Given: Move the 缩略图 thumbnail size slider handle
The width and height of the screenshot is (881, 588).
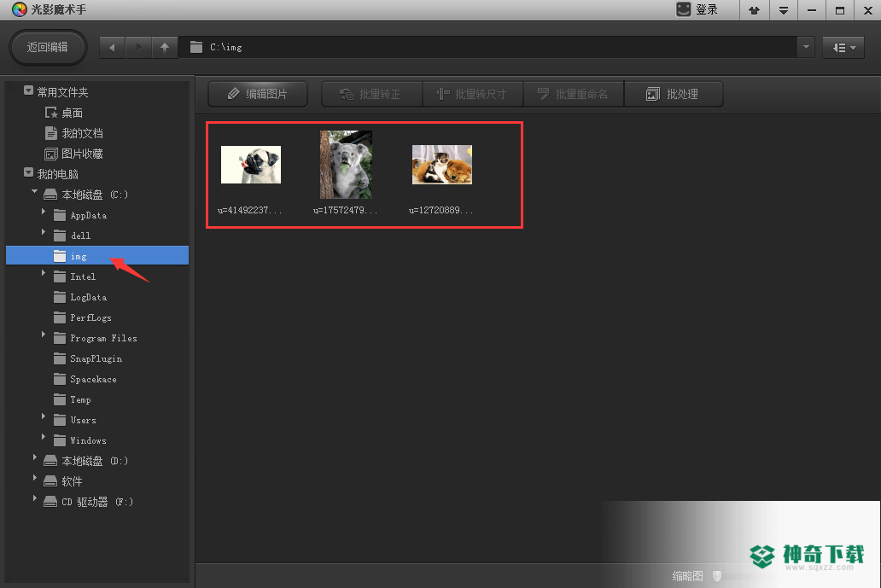Looking at the screenshot, I should click(717, 576).
